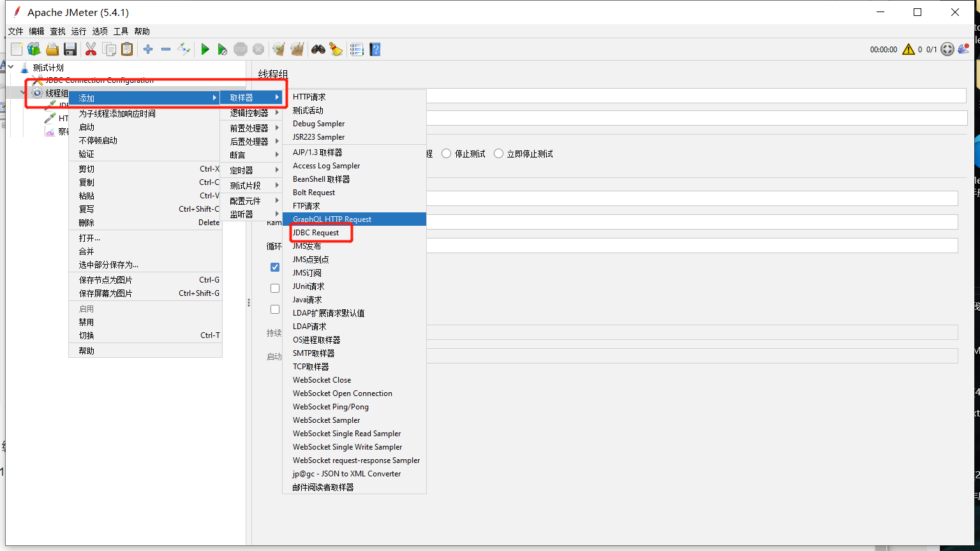Click the blue minus Collapse All icon

[166, 49]
